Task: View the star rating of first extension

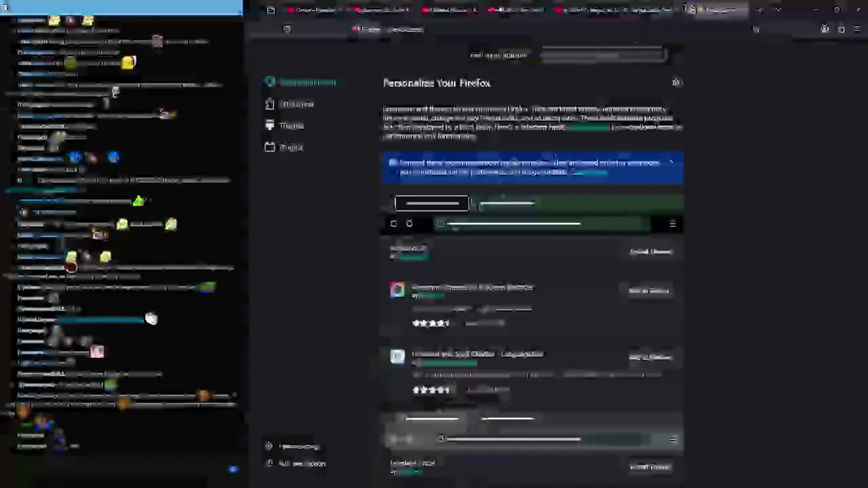Action: 431,323
